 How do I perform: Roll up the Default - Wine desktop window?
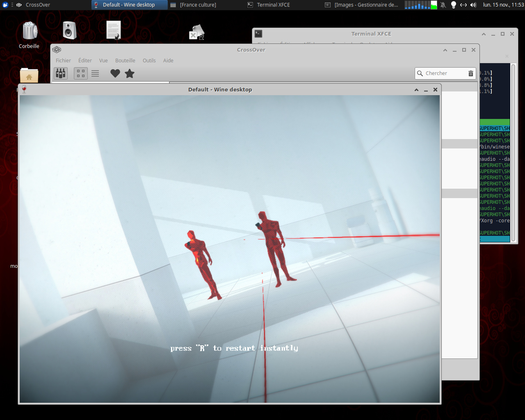pyautogui.click(x=416, y=90)
